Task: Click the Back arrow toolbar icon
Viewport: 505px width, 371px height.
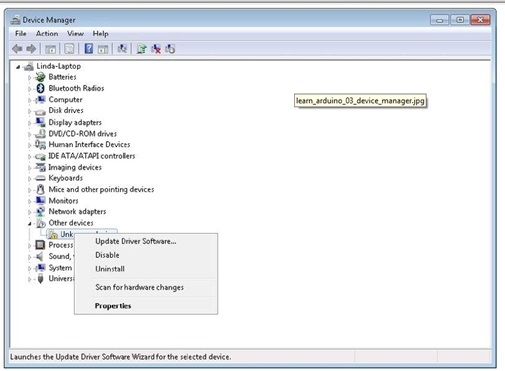Action: click(x=17, y=49)
